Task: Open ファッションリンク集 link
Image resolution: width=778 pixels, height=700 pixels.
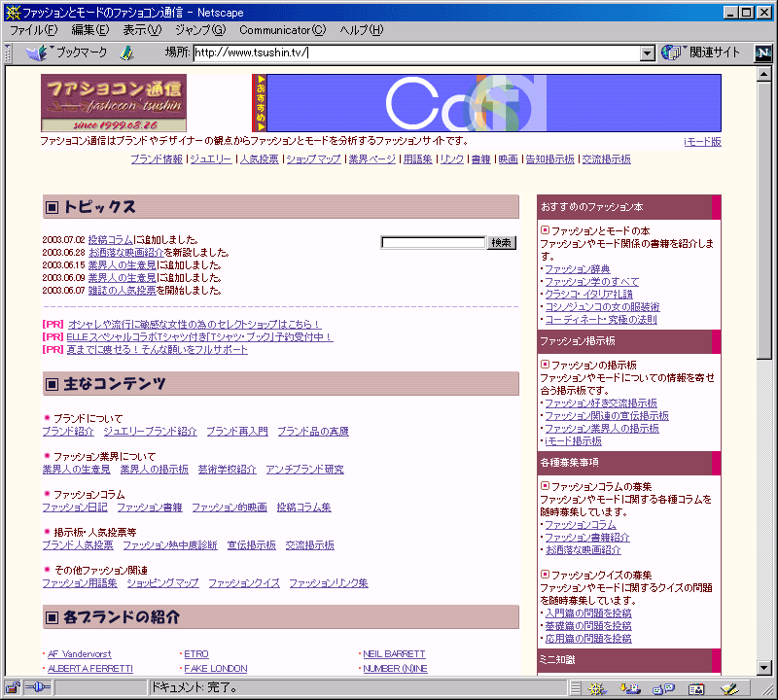Action: [329, 583]
